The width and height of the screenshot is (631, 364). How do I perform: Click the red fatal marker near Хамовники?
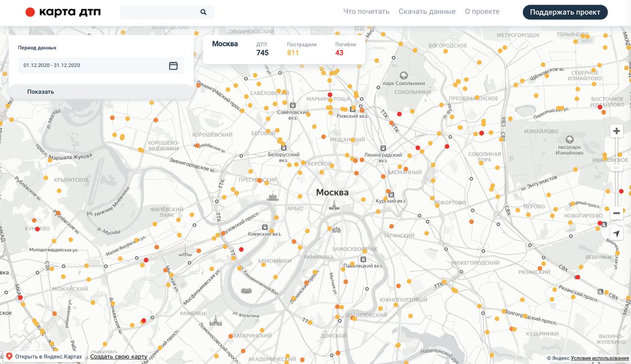[241, 249]
